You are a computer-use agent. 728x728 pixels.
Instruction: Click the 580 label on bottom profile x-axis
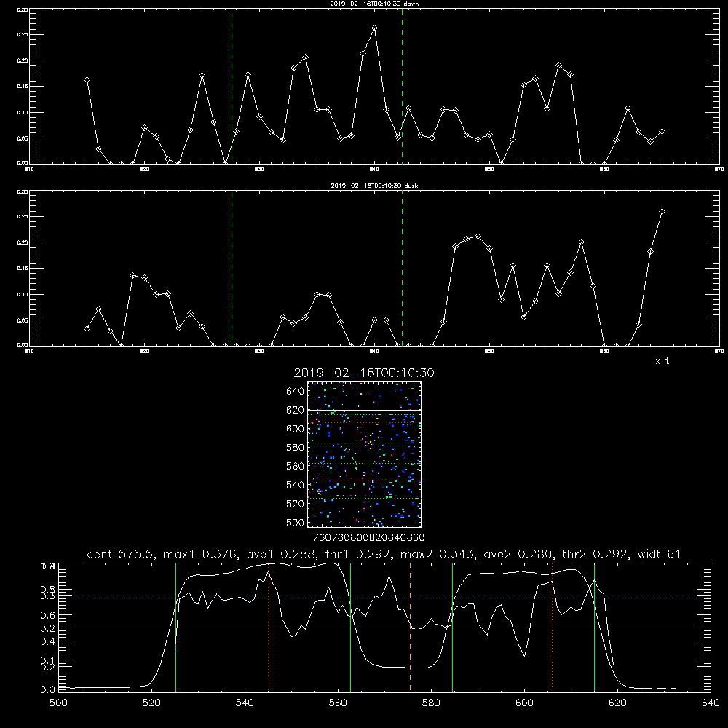431,703
